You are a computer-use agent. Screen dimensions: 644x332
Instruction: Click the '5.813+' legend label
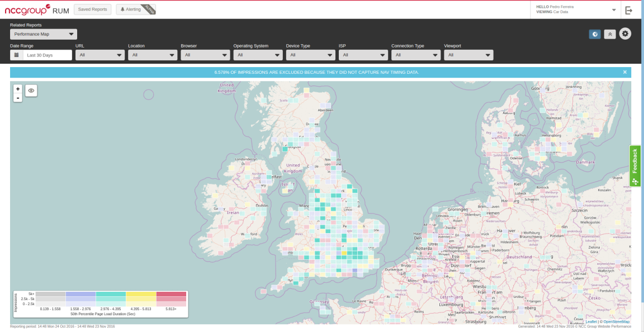pos(171,309)
